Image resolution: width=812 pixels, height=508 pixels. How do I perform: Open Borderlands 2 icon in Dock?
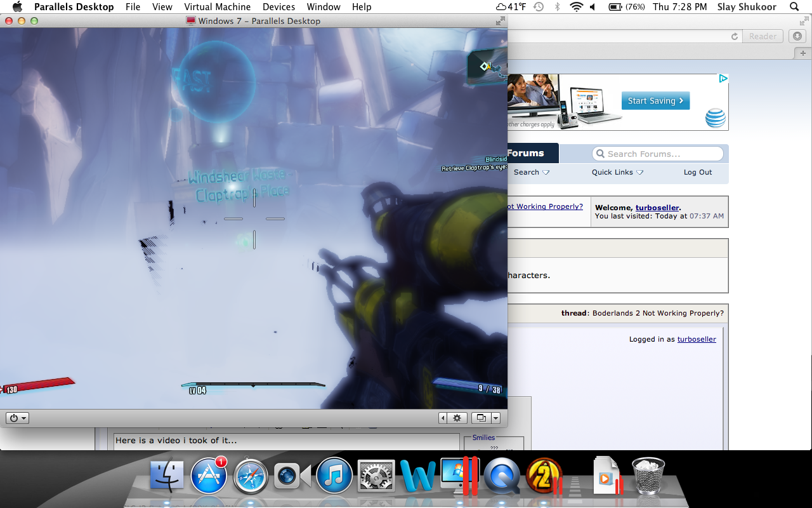(x=544, y=476)
